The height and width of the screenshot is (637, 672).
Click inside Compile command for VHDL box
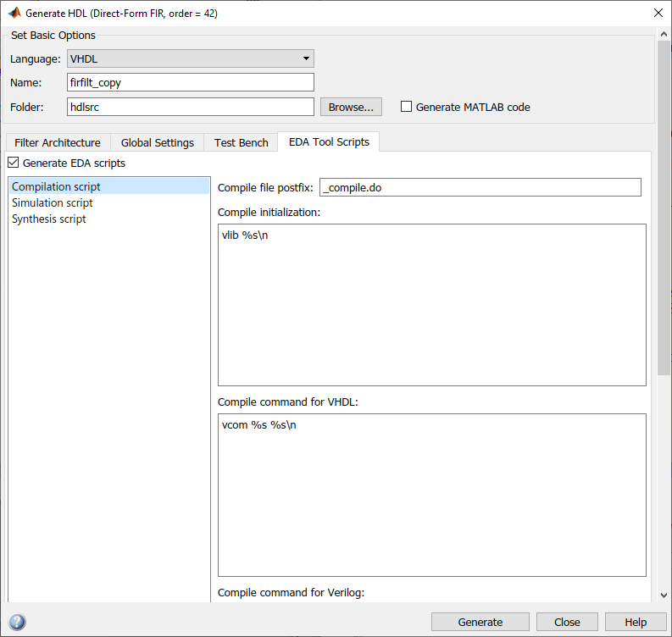tap(432, 495)
